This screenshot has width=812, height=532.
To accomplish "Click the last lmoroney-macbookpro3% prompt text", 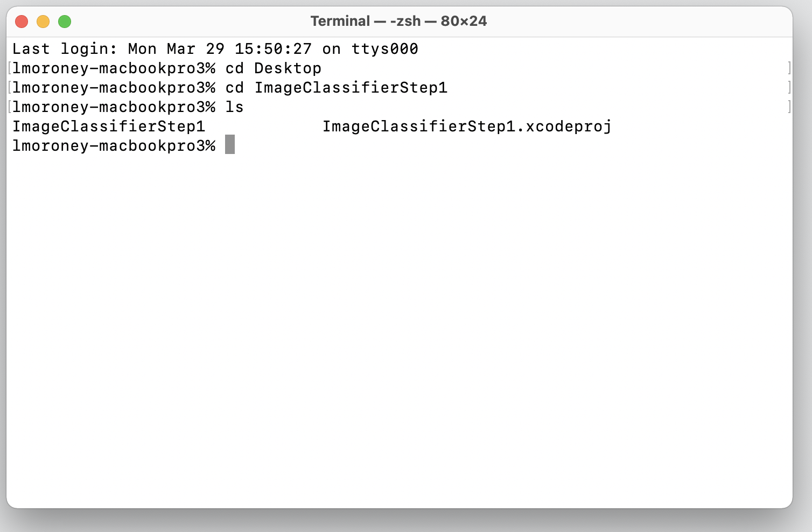I will pos(114,146).
